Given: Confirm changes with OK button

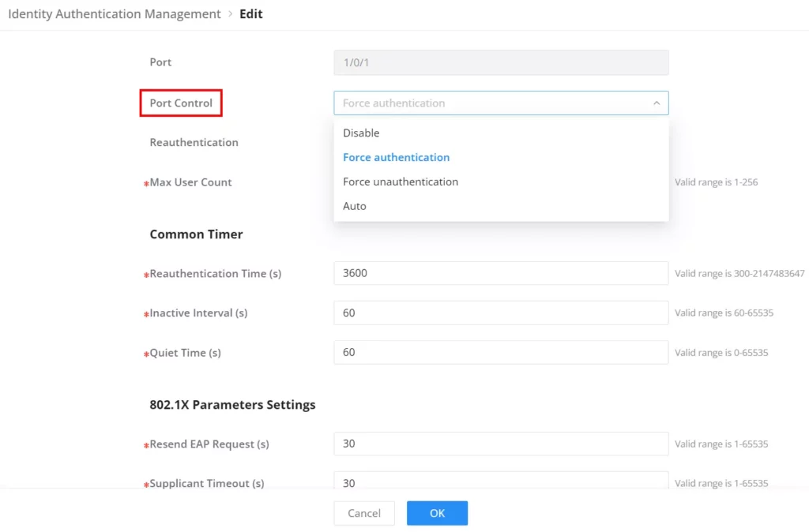Looking at the screenshot, I should pyautogui.click(x=437, y=513).
